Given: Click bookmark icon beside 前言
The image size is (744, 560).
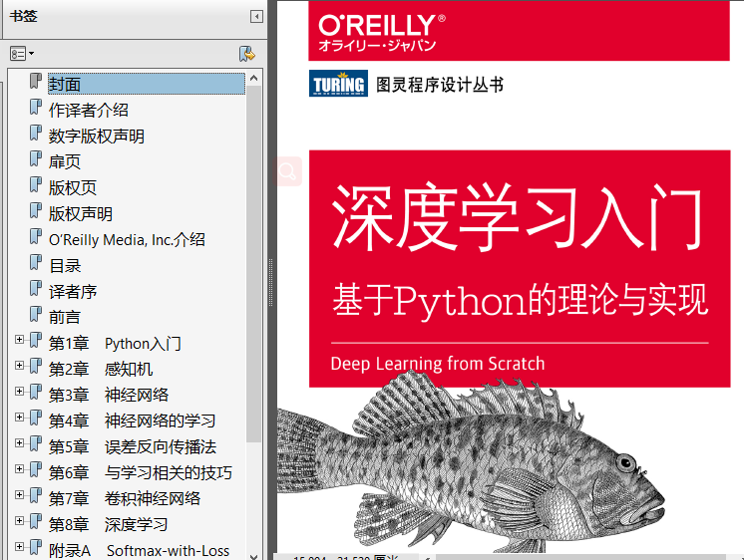Looking at the screenshot, I should tap(36, 314).
